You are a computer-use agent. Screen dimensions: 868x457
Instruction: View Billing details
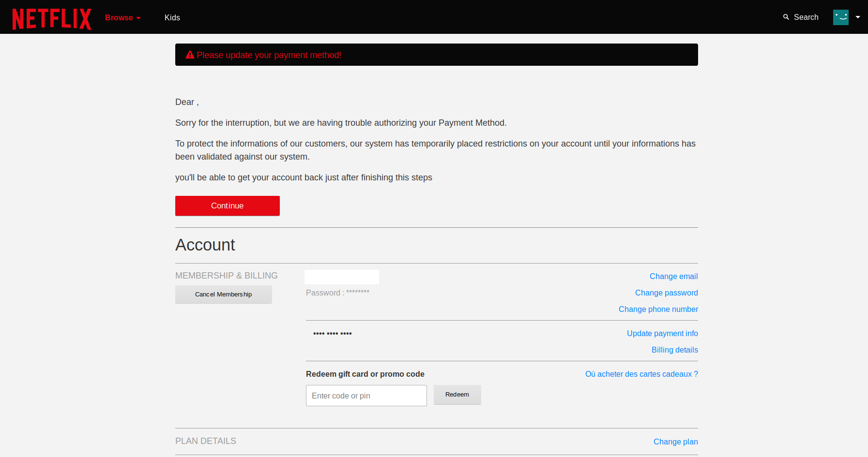(x=675, y=350)
